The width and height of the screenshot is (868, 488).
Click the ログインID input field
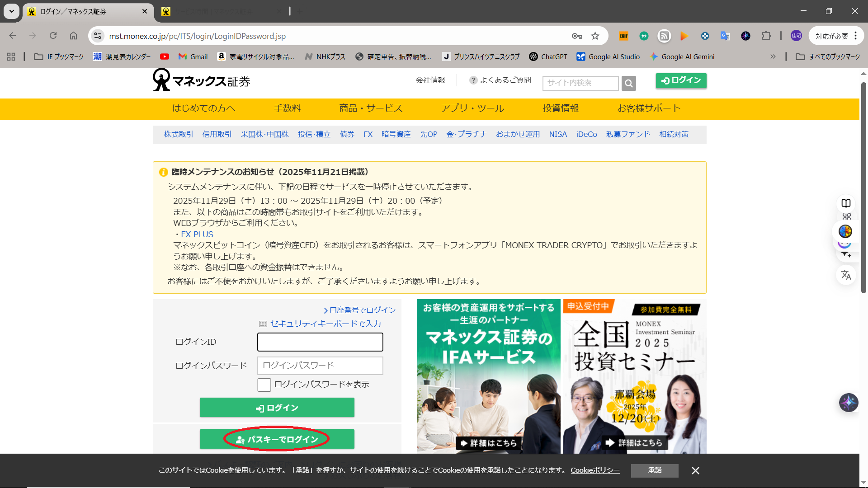320,342
